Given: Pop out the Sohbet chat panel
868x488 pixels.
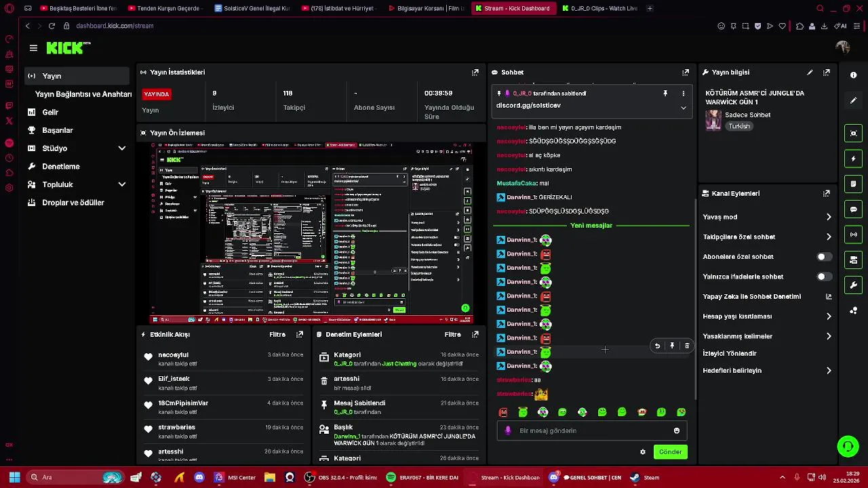Looking at the screenshot, I should pos(686,72).
